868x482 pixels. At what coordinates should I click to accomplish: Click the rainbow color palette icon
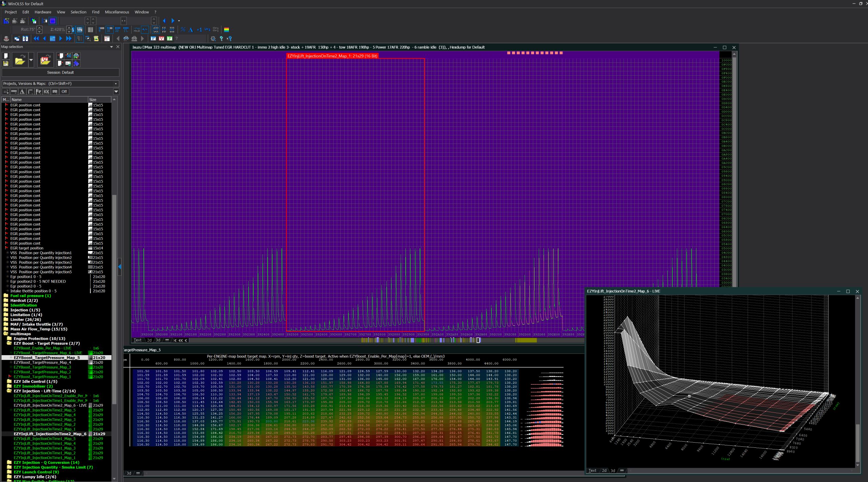coord(226,30)
